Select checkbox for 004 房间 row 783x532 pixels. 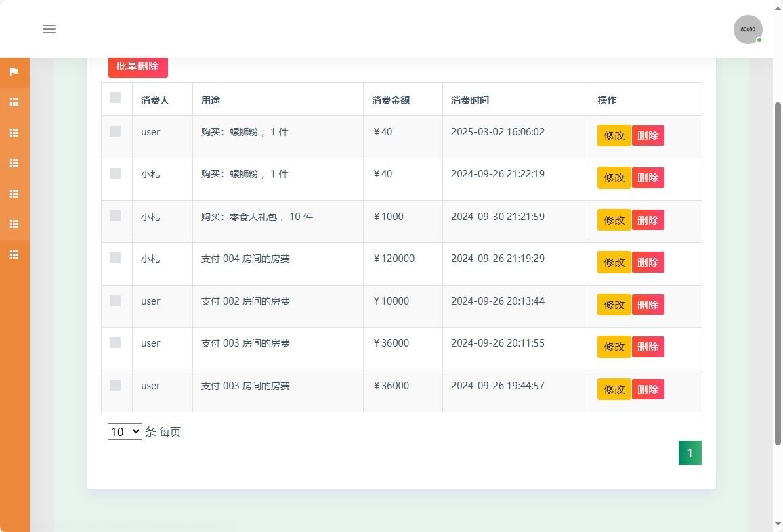(115, 257)
